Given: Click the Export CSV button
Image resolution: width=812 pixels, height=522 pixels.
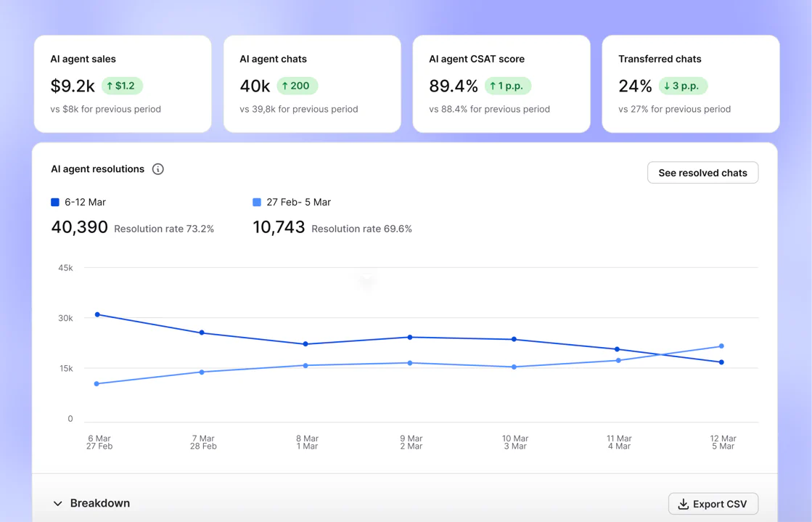Looking at the screenshot, I should [x=713, y=504].
